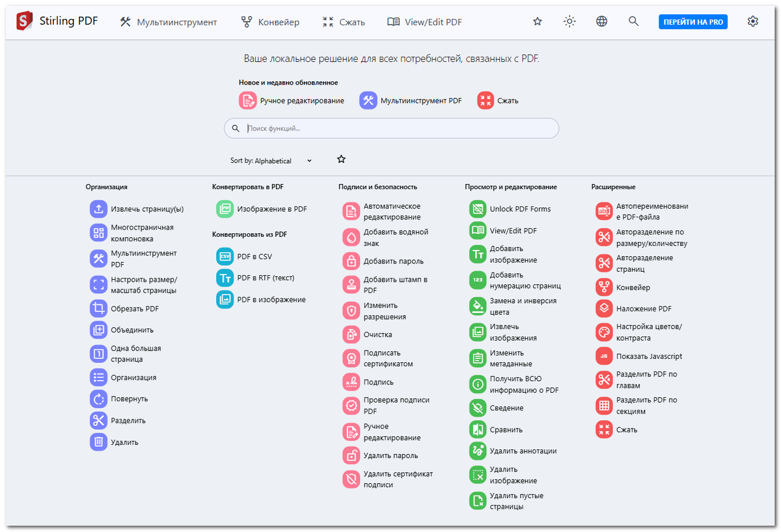Open Мультиинструмент in top menu
Image resolution: width=781 pixels, height=532 pixels.
pos(169,21)
